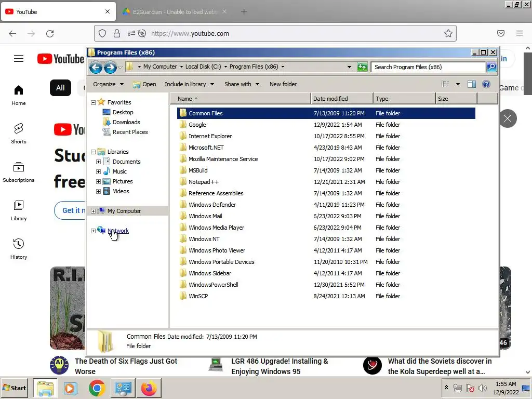Expand the Documents library node
Image resolution: width=532 pixels, height=399 pixels.
click(98, 162)
